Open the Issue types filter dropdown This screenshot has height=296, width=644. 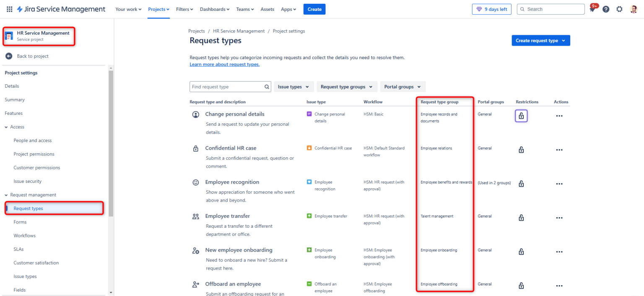[x=293, y=86]
